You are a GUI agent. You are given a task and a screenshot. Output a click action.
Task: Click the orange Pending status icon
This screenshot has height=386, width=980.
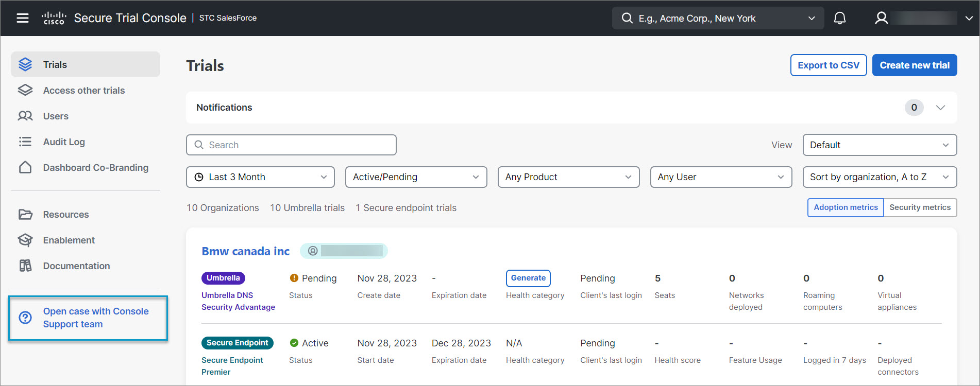point(294,278)
